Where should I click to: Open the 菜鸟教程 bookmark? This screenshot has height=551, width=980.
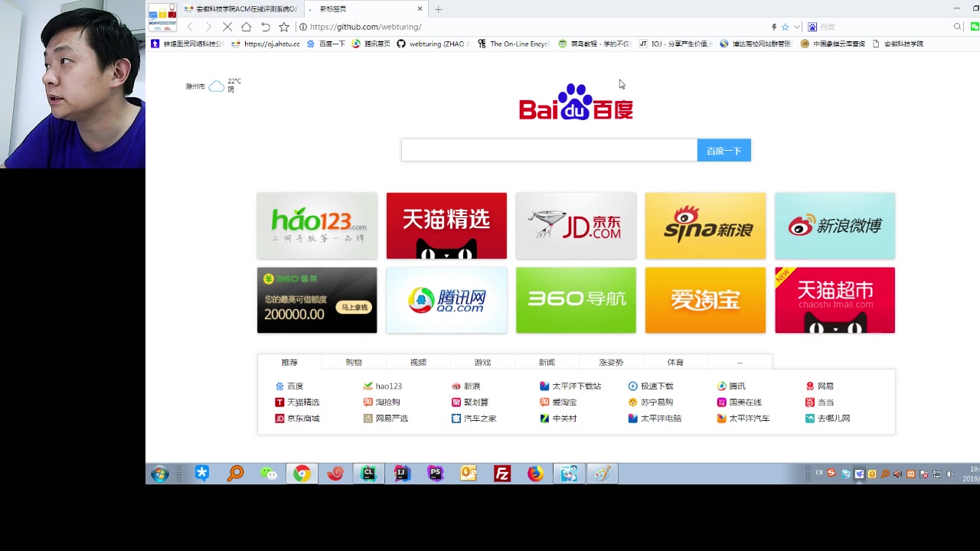tap(595, 44)
